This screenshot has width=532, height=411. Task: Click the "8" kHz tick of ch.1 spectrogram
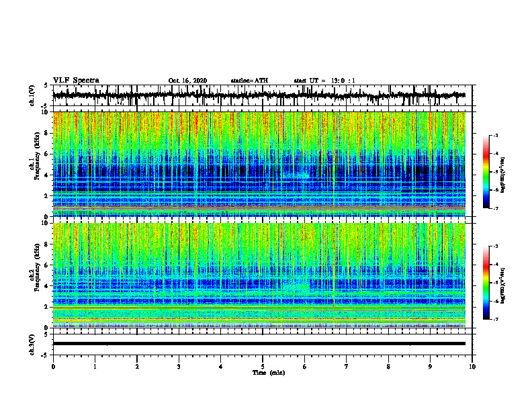click(x=46, y=133)
